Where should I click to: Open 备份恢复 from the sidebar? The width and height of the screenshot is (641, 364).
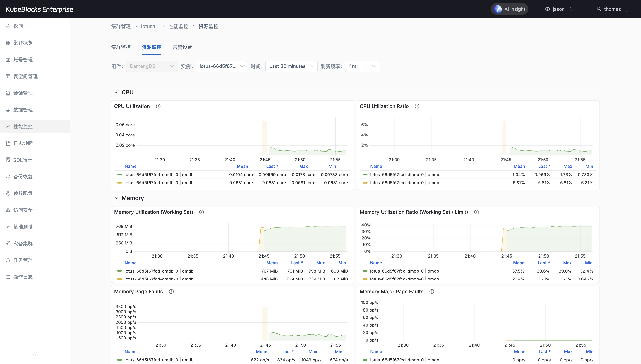[x=23, y=177]
